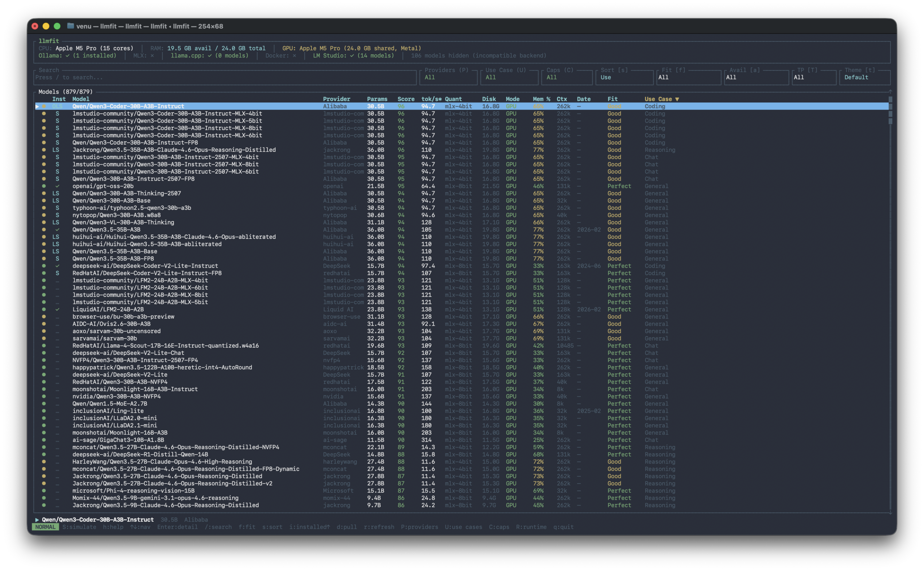Click LM Studio checkmark status indicator
Viewport: 924px width, 571px height.
pos(352,56)
